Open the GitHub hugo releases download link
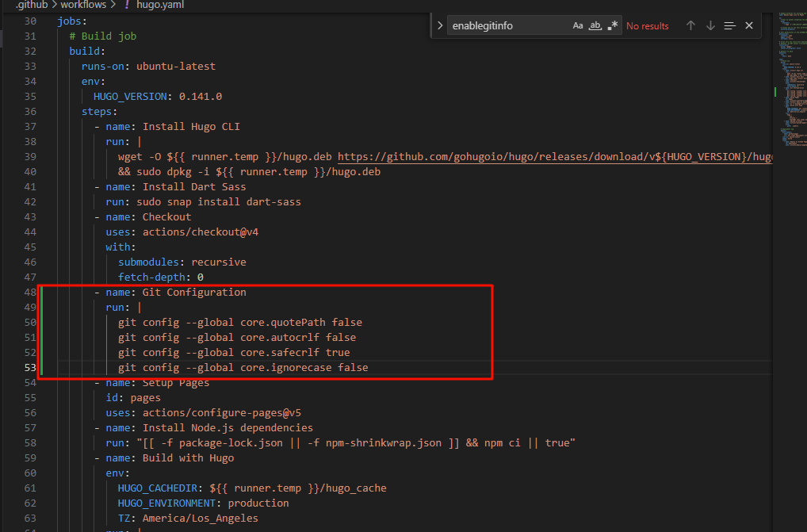The height and width of the screenshot is (532, 807). (x=556, y=157)
